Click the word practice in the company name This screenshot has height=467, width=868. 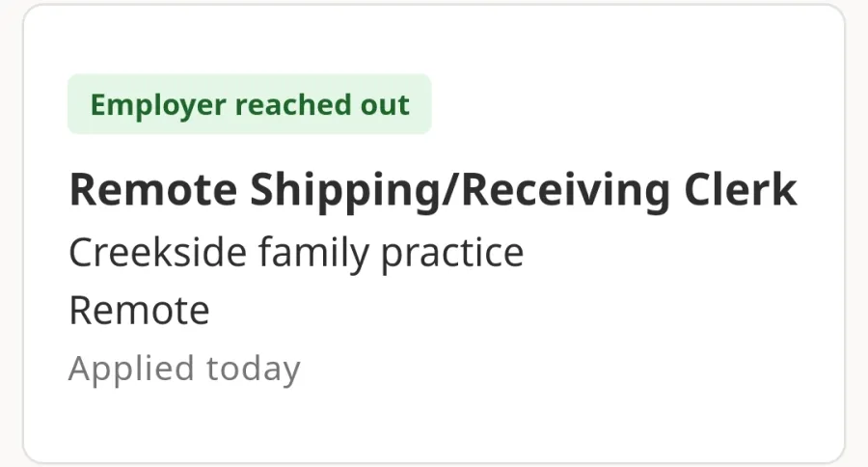coord(452,254)
